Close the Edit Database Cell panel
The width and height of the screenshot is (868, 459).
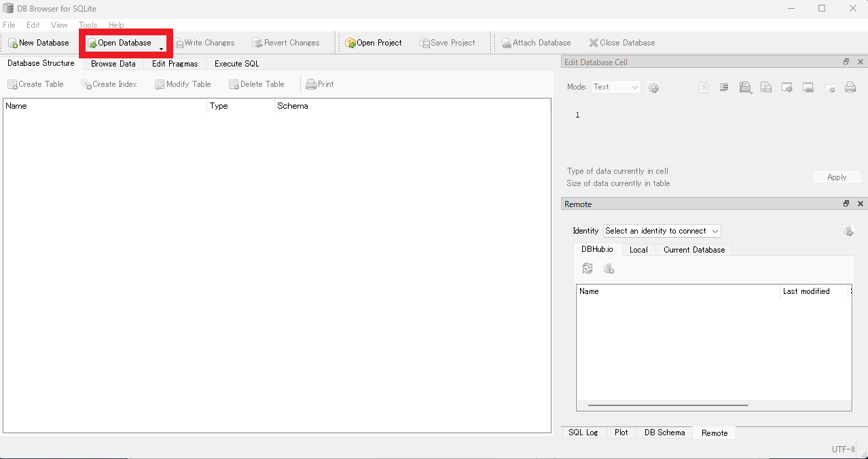pos(861,62)
